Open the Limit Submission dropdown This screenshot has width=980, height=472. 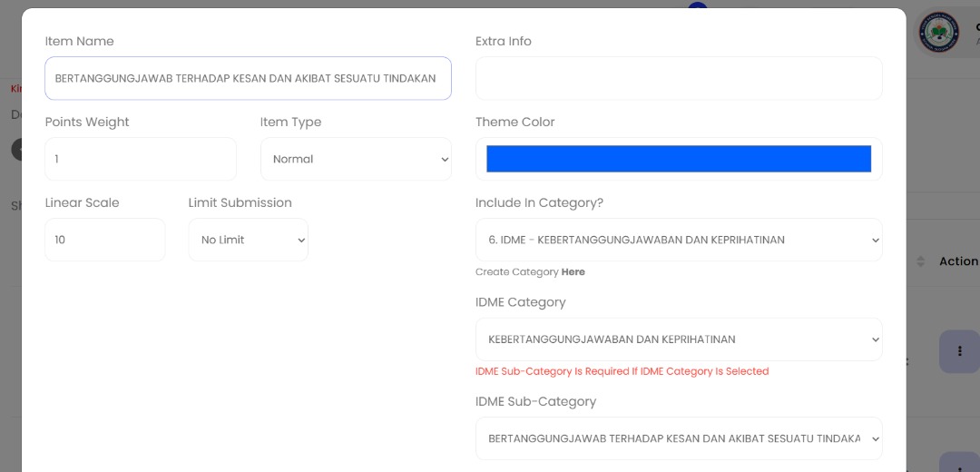point(248,240)
